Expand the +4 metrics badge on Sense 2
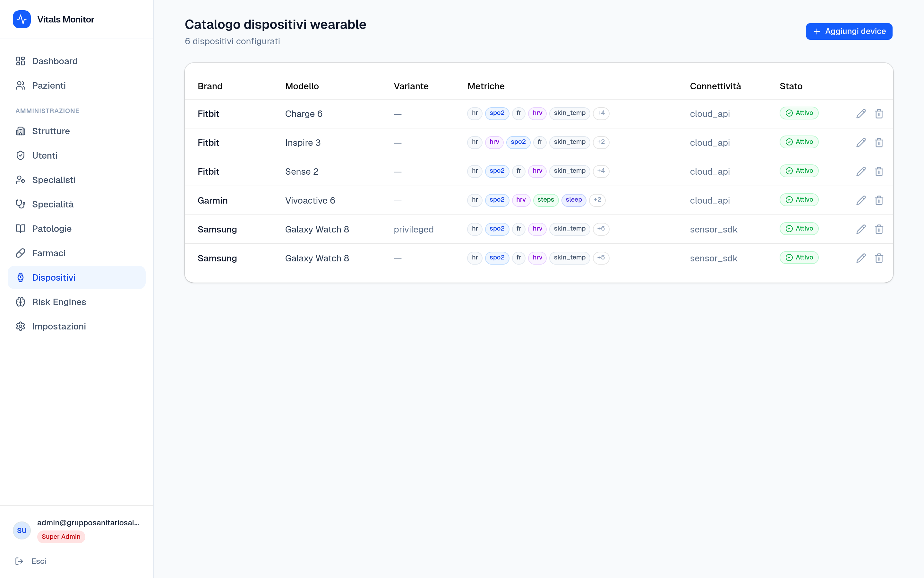The image size is (924, 578). (601, 171)
